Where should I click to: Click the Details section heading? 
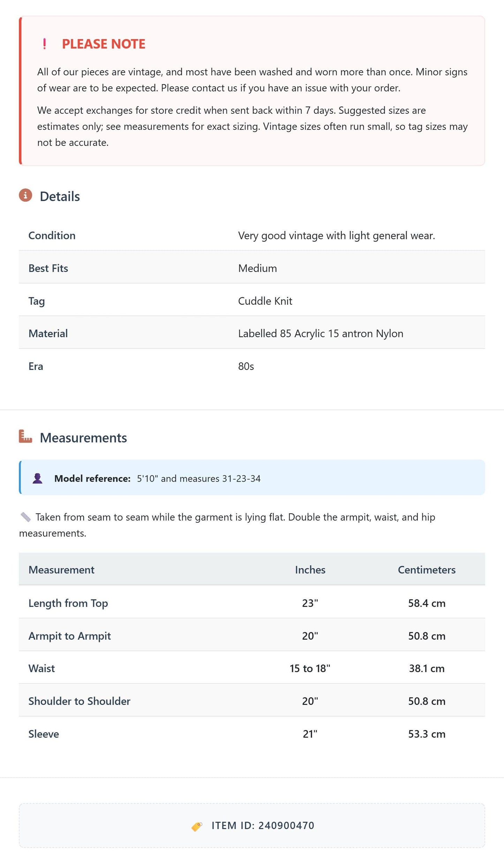pos(60,196)
